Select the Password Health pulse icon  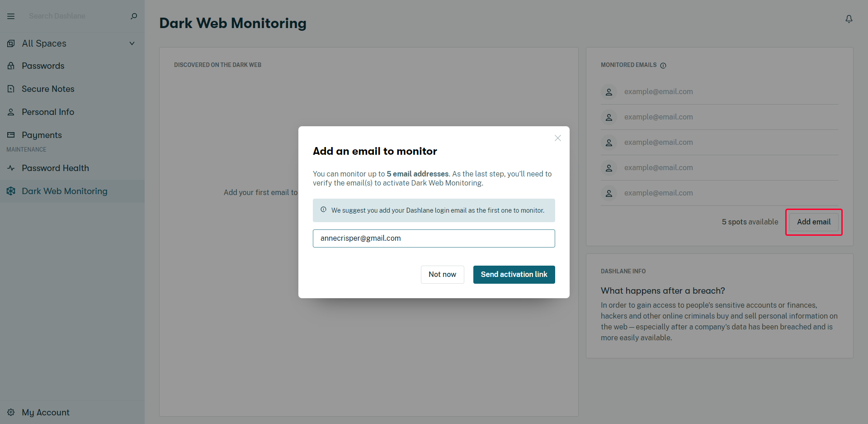point(11,168)
